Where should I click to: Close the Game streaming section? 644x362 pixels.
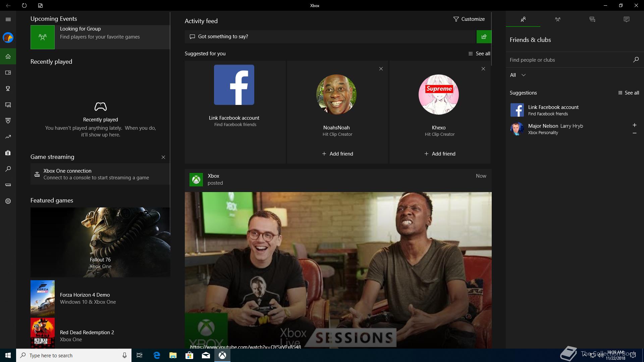click(x=163, y=157)
